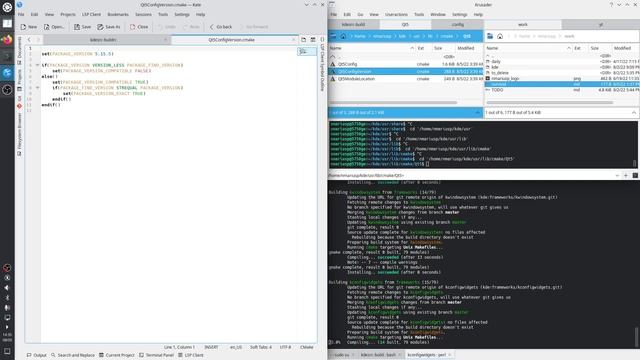The image size is (640, 360).
Task: Sort Krusader right panel by Modified column
Action: [x=622, y=48]
